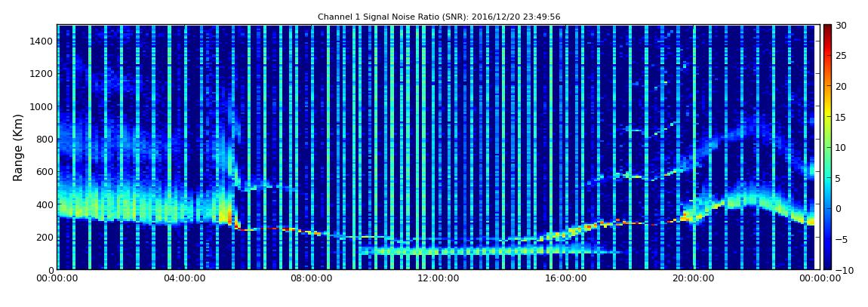Click the 12:00:00 time axis label
This screenshot has width=868, height=307.
click(439, 279)
